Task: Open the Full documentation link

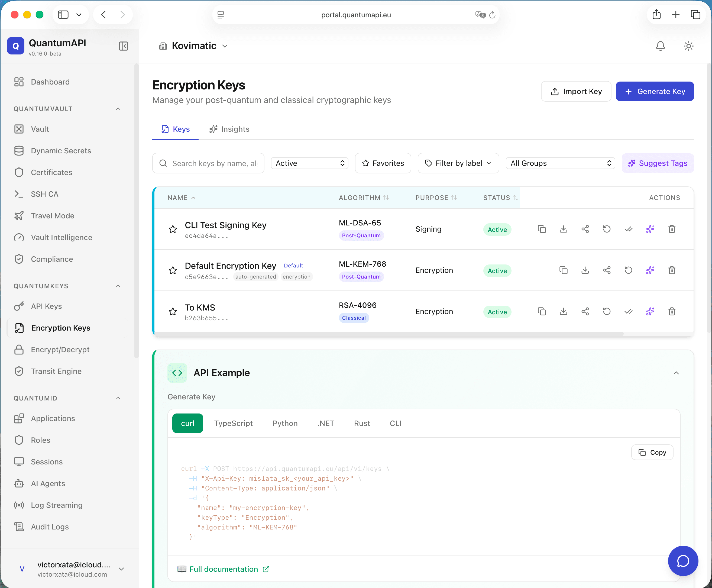Action: (x=224, y=569)
